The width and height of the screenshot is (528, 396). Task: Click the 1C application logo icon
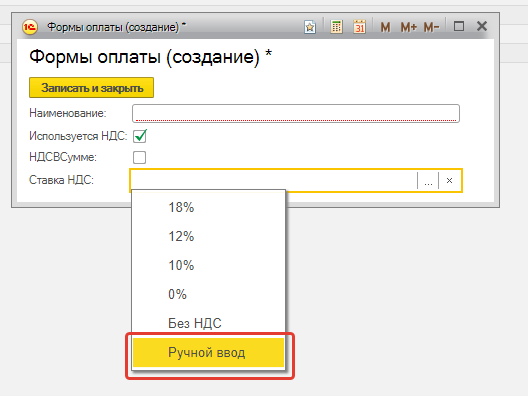point(30,27)
